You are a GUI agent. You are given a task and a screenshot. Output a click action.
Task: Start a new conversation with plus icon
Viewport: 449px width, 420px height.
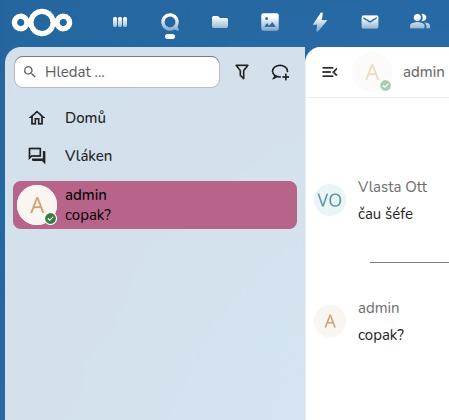coord(280,72)
